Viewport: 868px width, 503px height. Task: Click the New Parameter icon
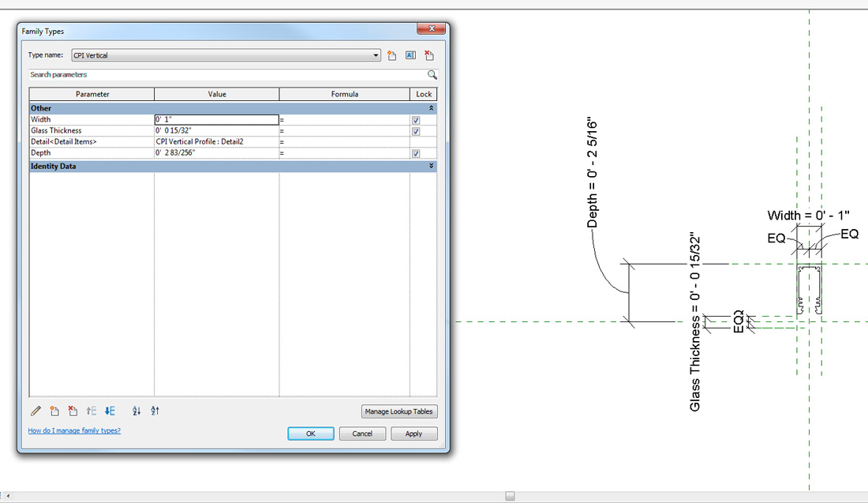pyautogui.click(x=54, y=411)
